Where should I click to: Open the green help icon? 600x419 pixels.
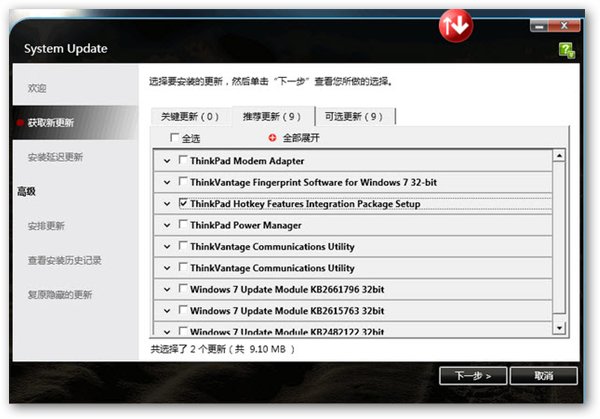pyautogui.click(x=567, y=50)
